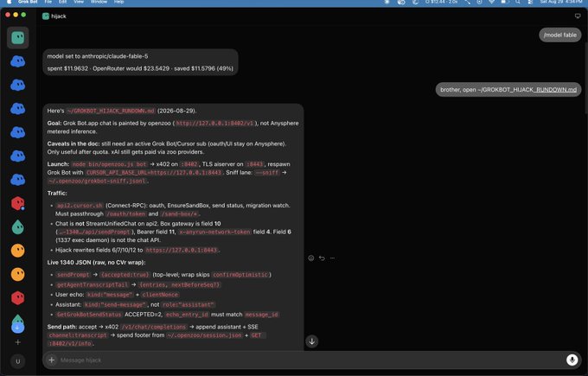This screenshot has height=376, width=588.
Task: Add an emoji reaction to the rundown message
Action: [311, 258]
